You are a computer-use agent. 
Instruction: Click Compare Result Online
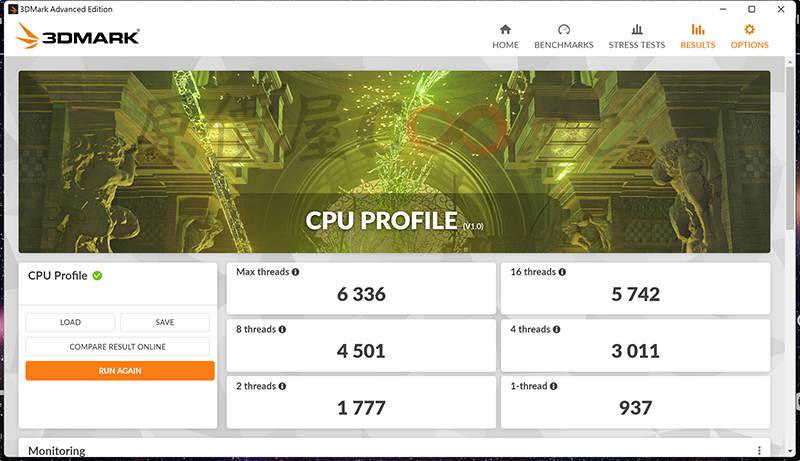(x=117, y=347)
